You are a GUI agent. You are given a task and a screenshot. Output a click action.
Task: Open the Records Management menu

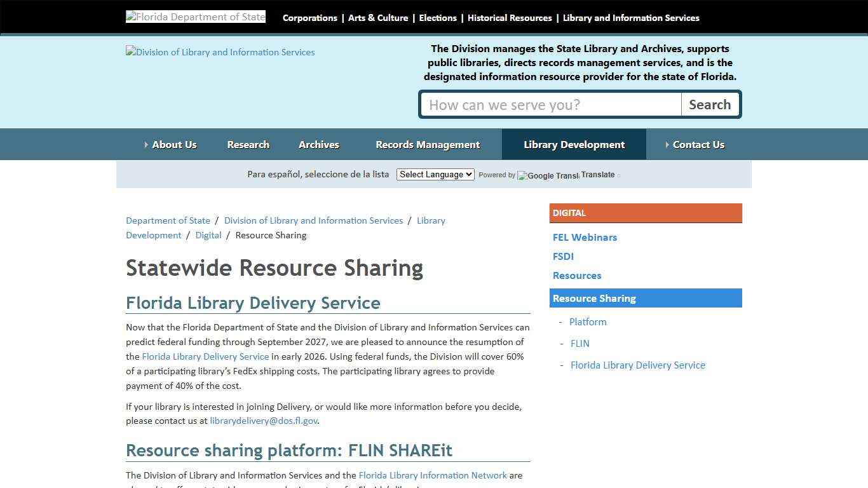coord(428,144)
